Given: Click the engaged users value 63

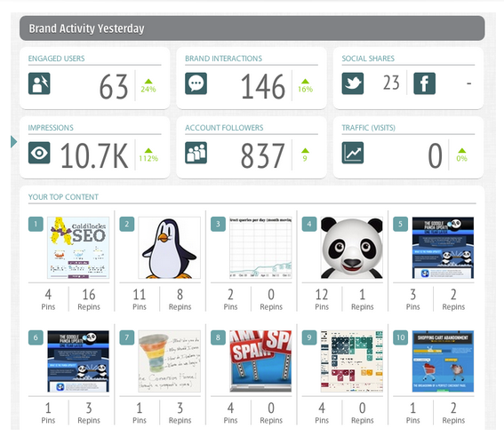Looking at the screenshot, I should tap(114, 87).
